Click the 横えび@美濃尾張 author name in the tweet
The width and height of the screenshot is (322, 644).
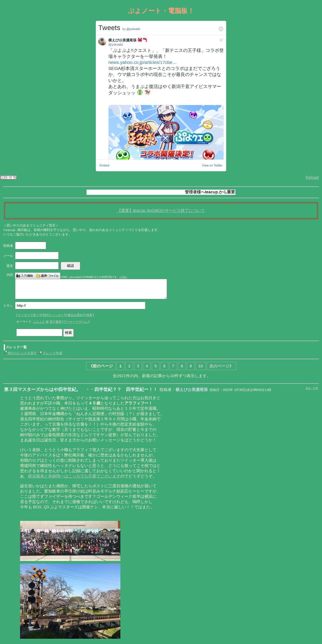click(122, 40)
